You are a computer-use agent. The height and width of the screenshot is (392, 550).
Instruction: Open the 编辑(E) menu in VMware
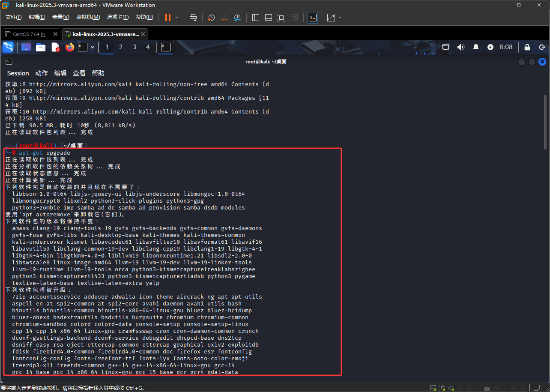click(x=37, y=17)
